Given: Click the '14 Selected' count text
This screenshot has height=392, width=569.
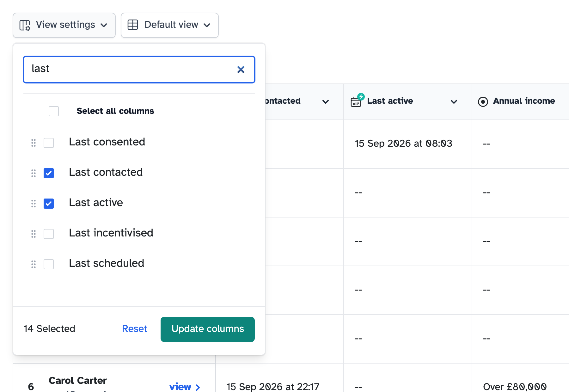Looking at the screenshot, I should 49,329.
